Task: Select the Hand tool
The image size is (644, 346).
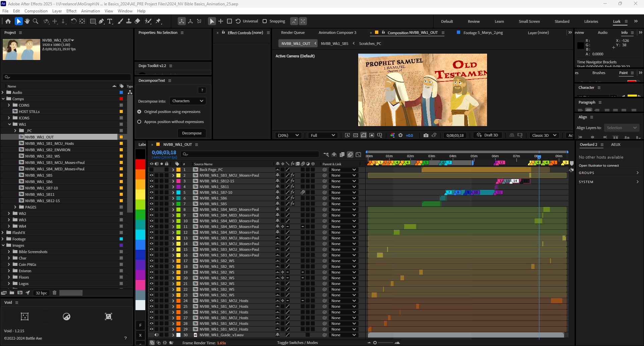Action: 27,21
